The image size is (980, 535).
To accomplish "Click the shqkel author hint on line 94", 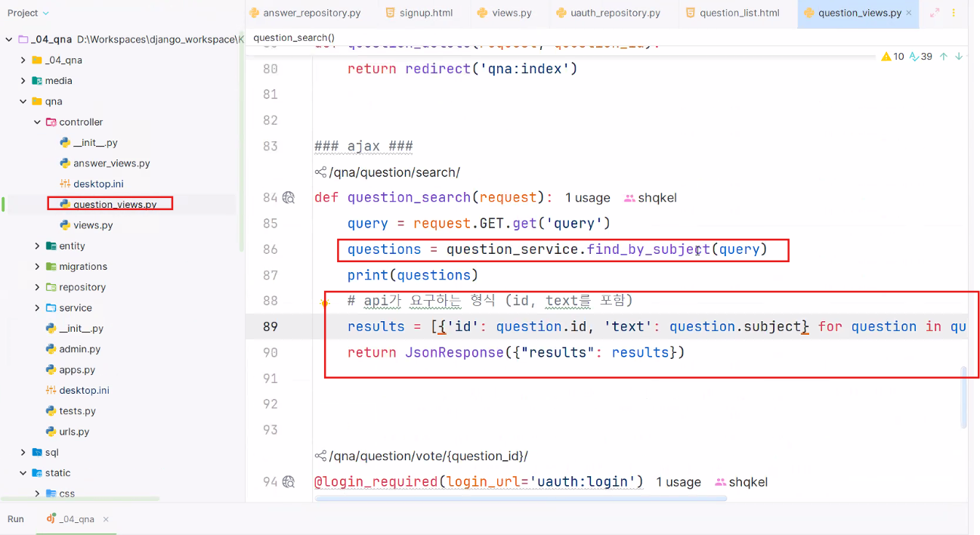I will pyautogui.click(x=741, y=482).
